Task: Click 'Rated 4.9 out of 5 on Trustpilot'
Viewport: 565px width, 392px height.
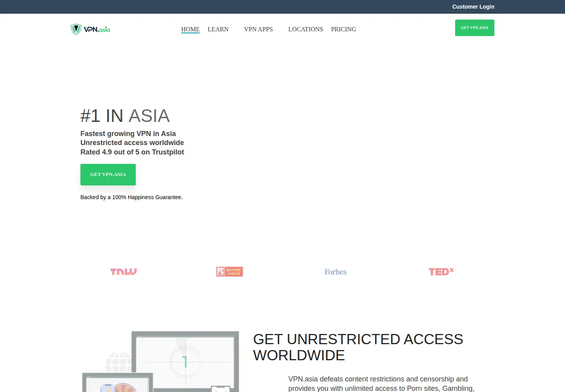Action: [x=132, y=152]
